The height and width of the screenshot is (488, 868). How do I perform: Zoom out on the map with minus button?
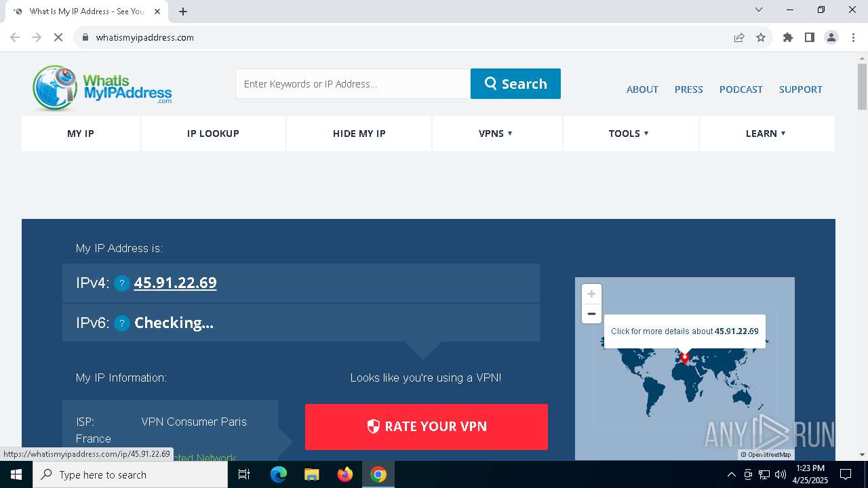(591, 314)
